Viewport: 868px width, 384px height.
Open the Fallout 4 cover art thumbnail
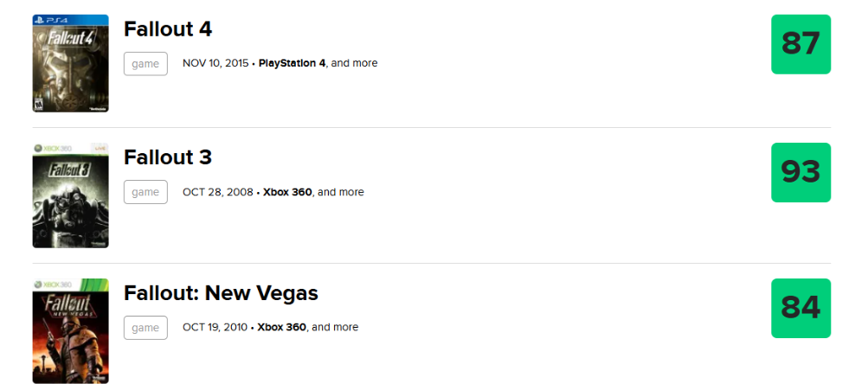tap(70, 63)
